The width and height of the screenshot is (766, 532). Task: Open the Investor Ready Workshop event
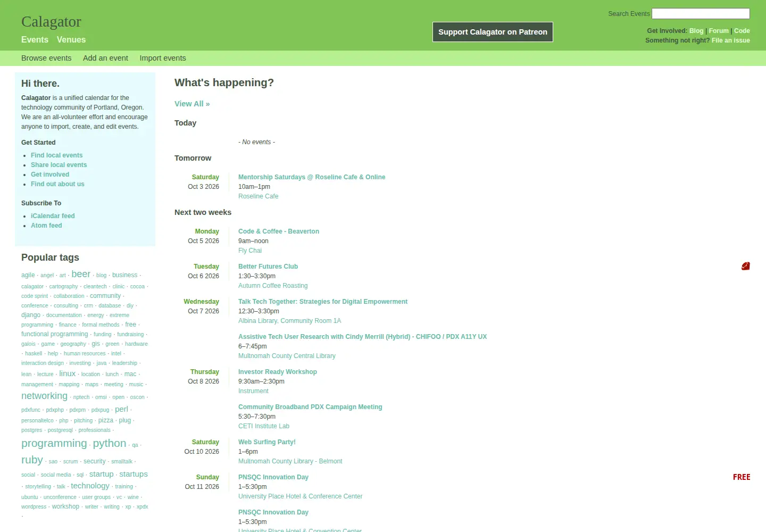(x=278, y=372)
